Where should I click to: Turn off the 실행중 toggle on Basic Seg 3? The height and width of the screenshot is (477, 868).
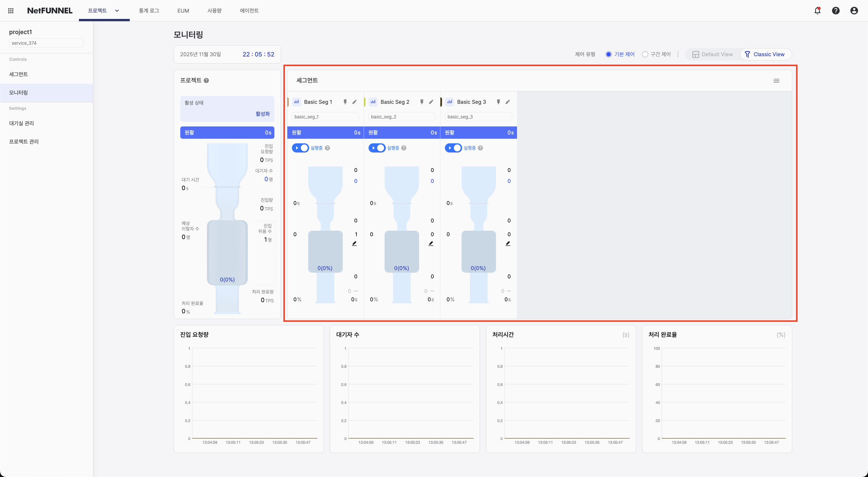[x=454, y=148]
